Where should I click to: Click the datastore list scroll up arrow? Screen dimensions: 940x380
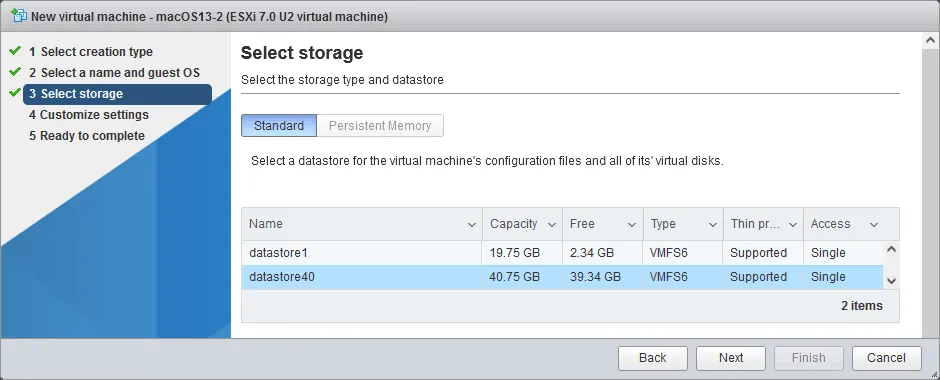pyautogui.click(x=891, y=249)
